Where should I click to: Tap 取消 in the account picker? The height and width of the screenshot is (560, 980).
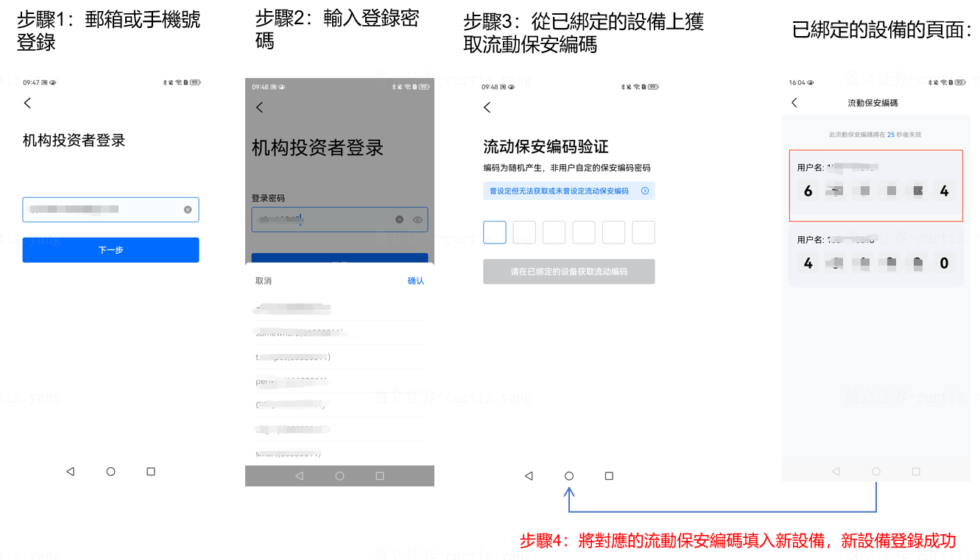tap(264, 281)
